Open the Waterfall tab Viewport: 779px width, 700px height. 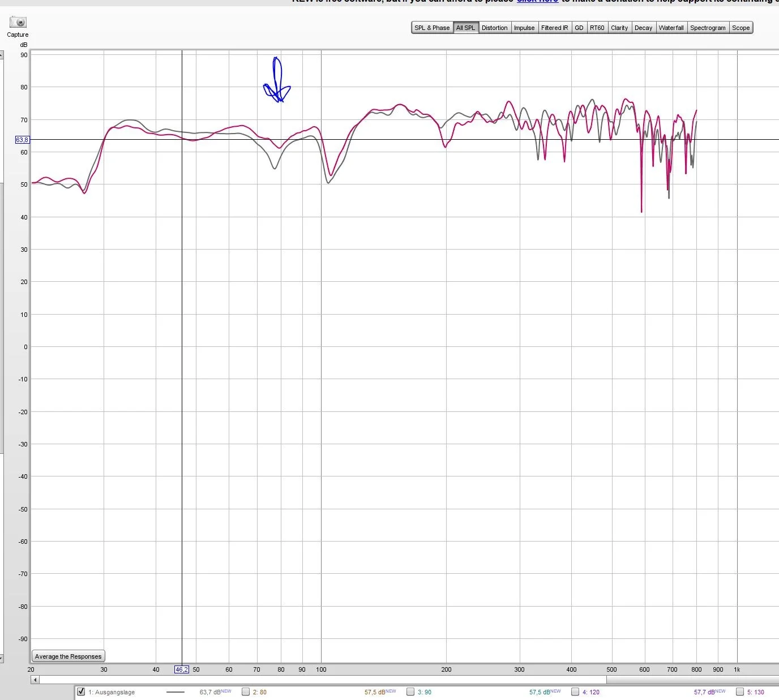click(x=671, y=28)
